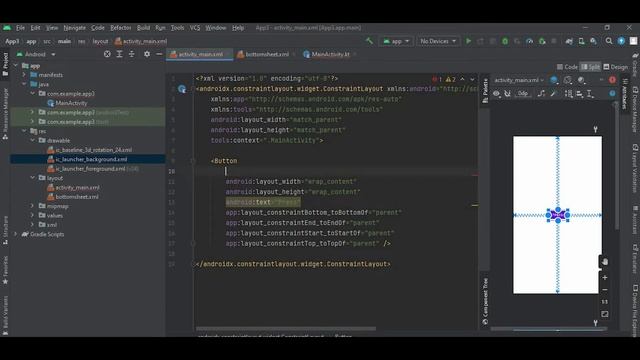
Task: Toggle the Structure tool window
Action: pyautogui.click(x=5, y=230)
